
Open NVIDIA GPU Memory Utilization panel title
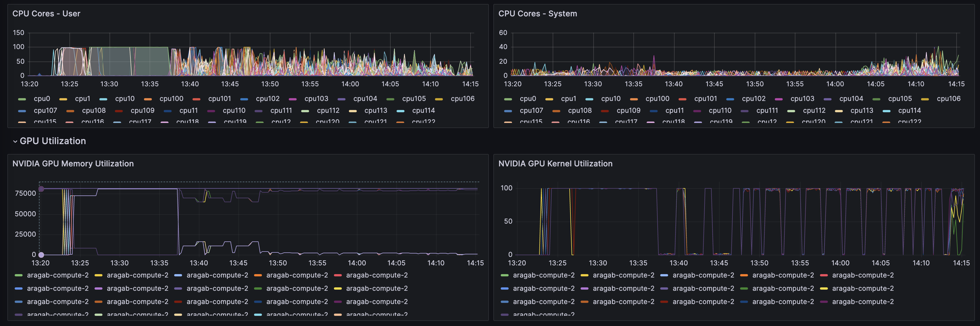tap(73, 164)
